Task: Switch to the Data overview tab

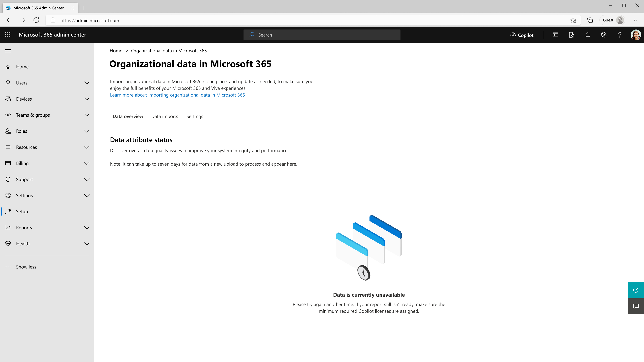Action: [x=128, y=116]
